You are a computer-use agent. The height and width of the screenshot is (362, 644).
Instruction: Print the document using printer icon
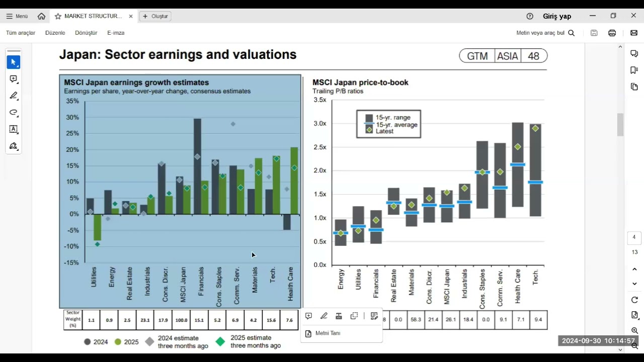coord(612,33)
